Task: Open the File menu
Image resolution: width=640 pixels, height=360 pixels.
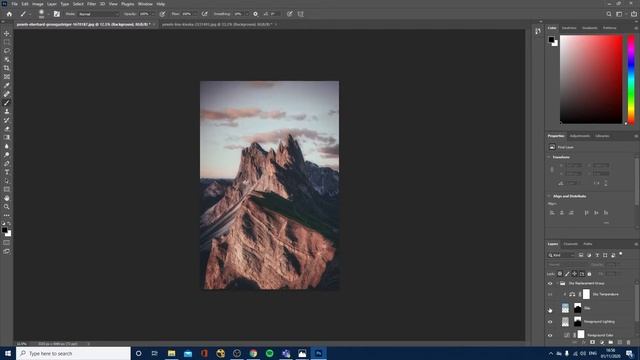Action: click(x=14, y=4)
